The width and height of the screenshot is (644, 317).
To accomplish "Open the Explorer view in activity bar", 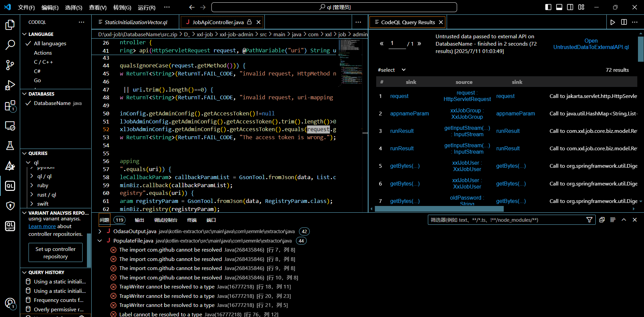I will 10,25.
